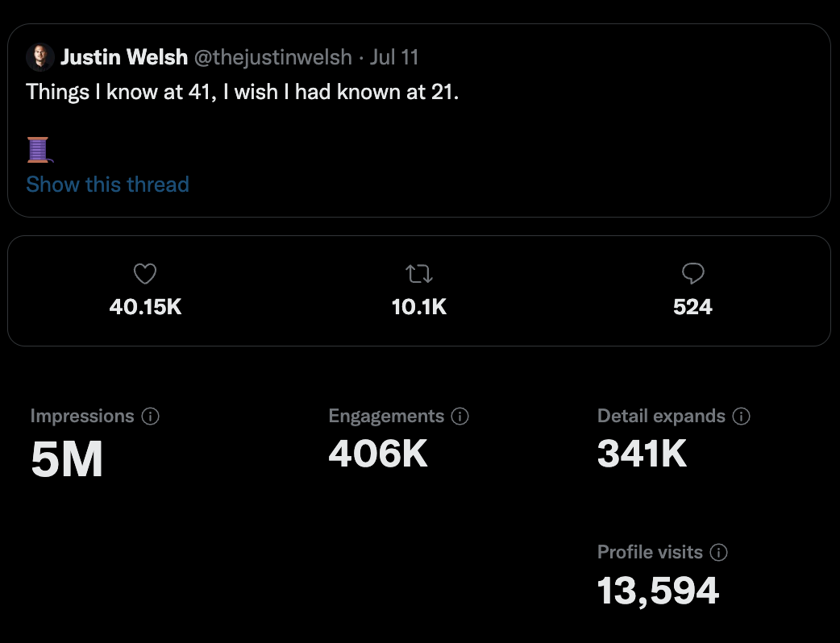Image resolution: width=840 pixels, height=643 pixels.
Task: Select the 13,594 profile visits number
Action: 658,591
